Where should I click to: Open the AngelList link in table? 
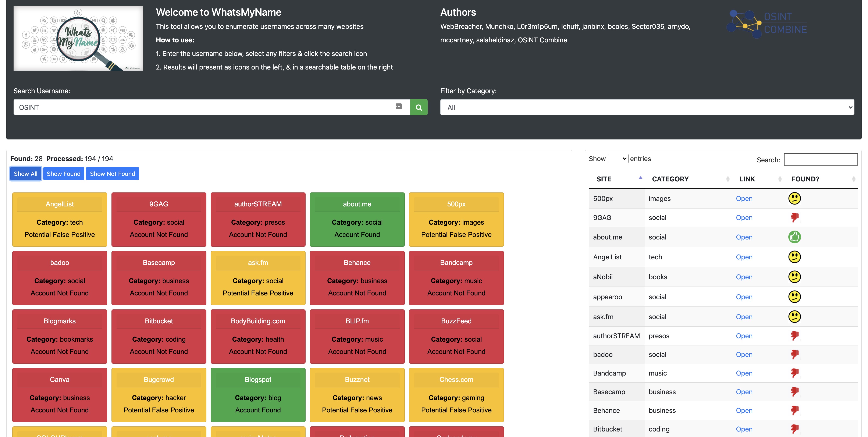(744, 257)
